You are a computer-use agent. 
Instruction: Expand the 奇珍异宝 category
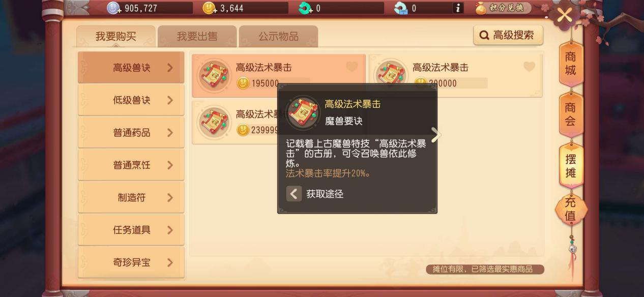[131, 262]
